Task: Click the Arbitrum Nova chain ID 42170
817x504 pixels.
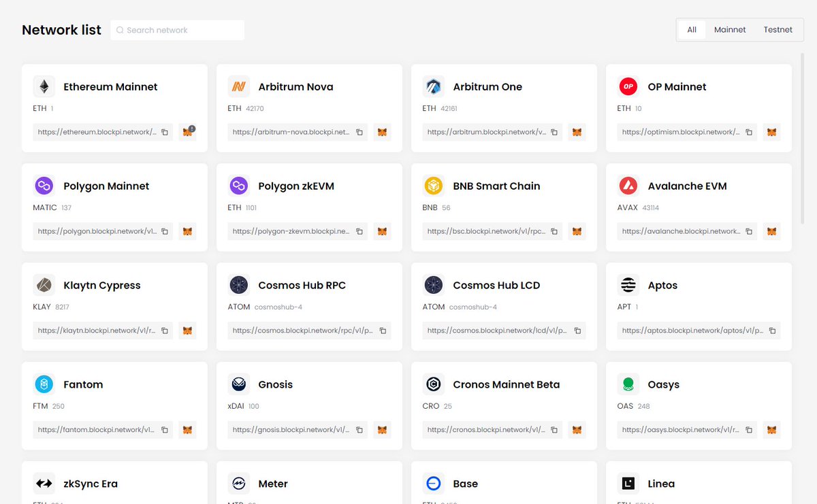Action: 255,108
